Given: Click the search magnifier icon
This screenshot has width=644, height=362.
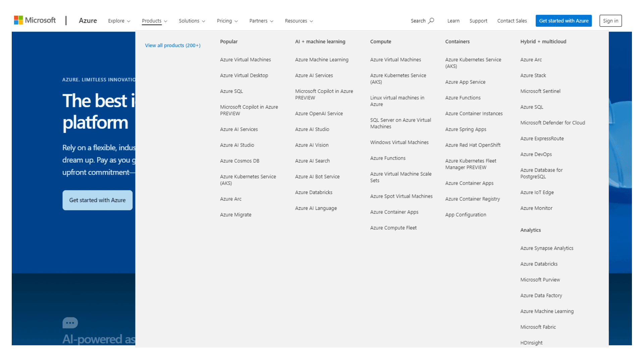Looking at the screenshot, I should pos(431,21).
